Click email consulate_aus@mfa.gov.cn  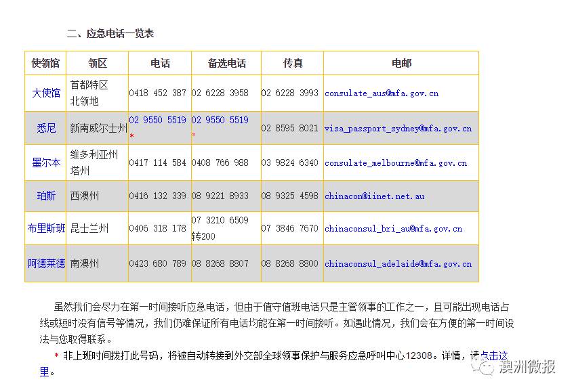[382, 93]
